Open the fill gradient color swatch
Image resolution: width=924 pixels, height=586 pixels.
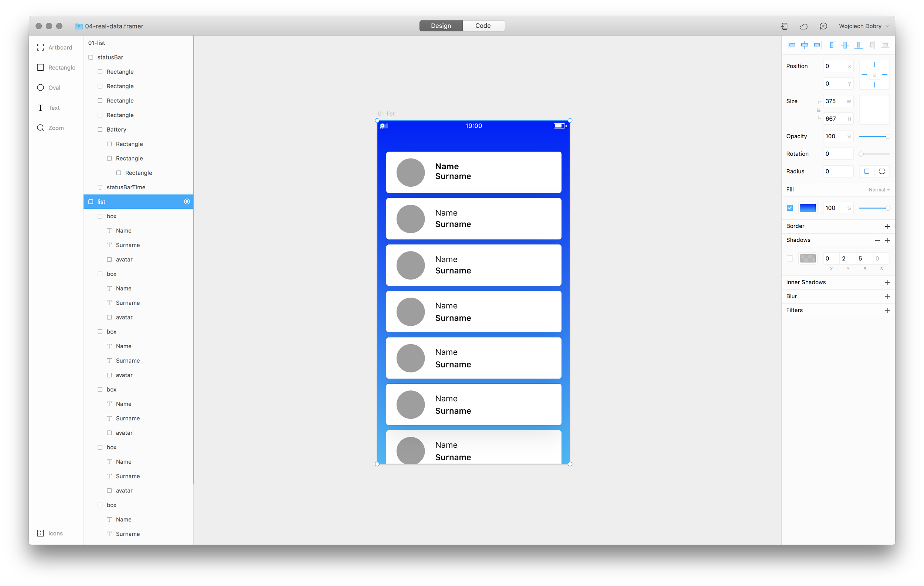[x=808, y=208]
